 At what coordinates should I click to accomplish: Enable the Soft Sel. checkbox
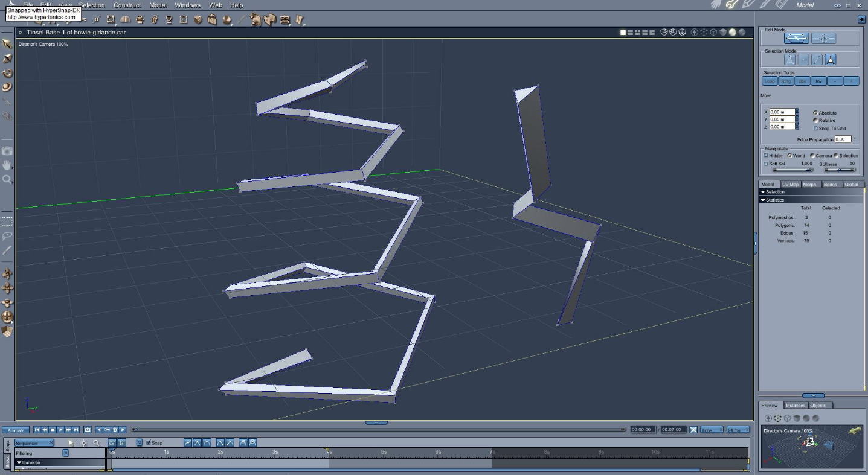click(766, 164)
